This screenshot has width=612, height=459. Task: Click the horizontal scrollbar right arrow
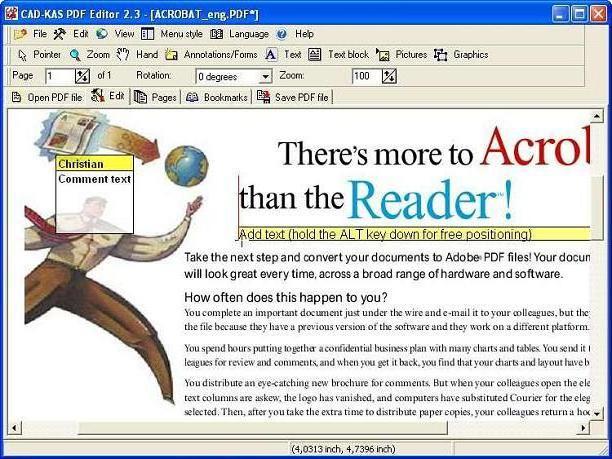tap(584, 428)
